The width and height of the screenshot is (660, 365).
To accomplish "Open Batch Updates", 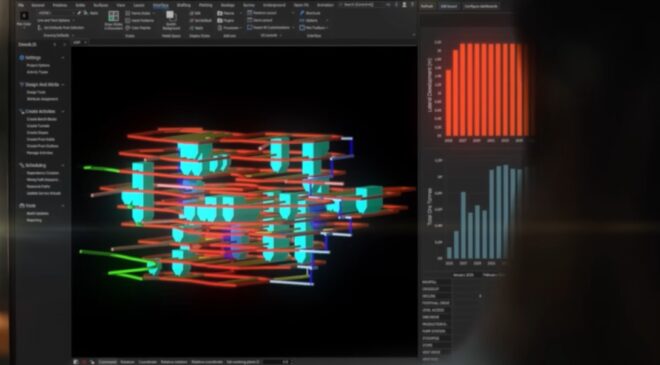I will (x=37, y=213).
